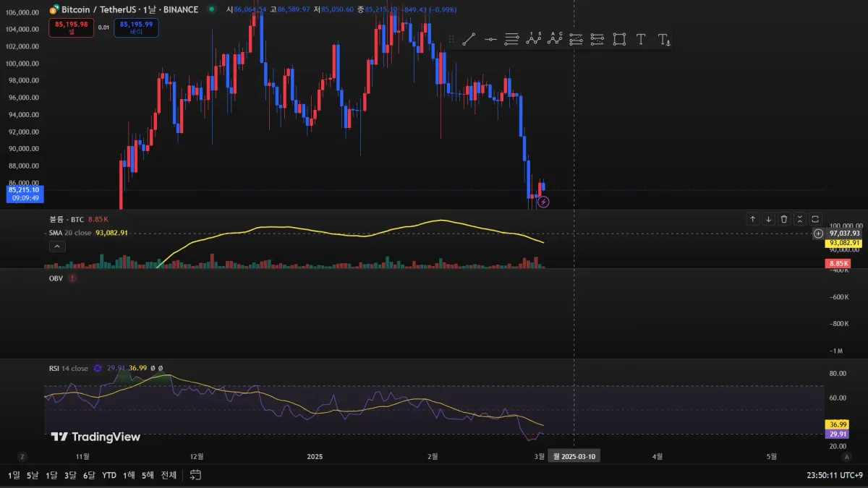Viewport: 868px width, 488px height.
Task: Click the blue 85,195.99 buy button
Action: 136,27
